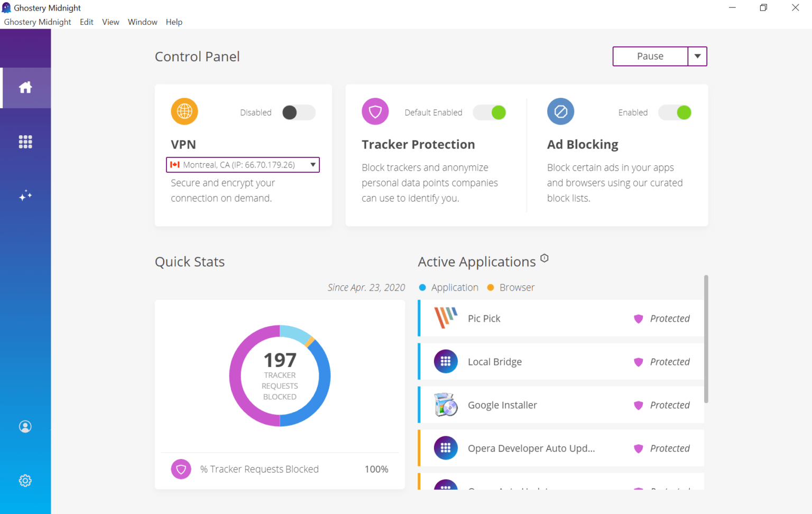Click the Quick Stats heading

click(x=190, y=261)
